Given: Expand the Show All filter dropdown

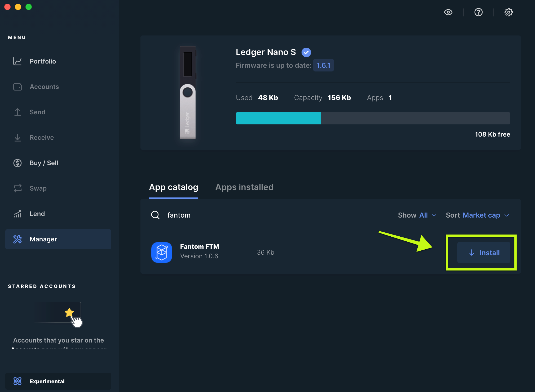Looking at the screenshot, I should click(x=417, y=215).
